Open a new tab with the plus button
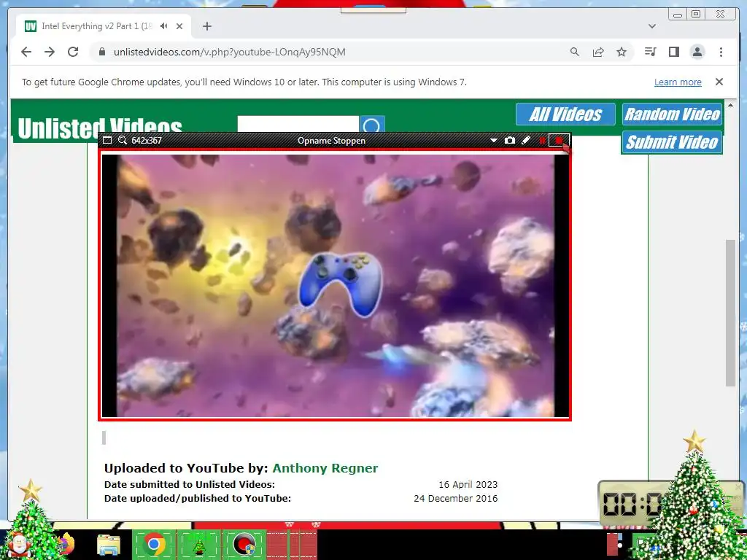Screen dimensions: 747x560 pos(206,26)
